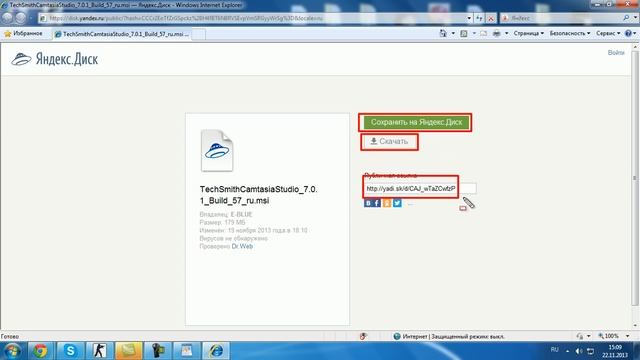Click the Home page icon in command bar
The image size is (640, 360).
pyautogui.click(x=443, y=33)
